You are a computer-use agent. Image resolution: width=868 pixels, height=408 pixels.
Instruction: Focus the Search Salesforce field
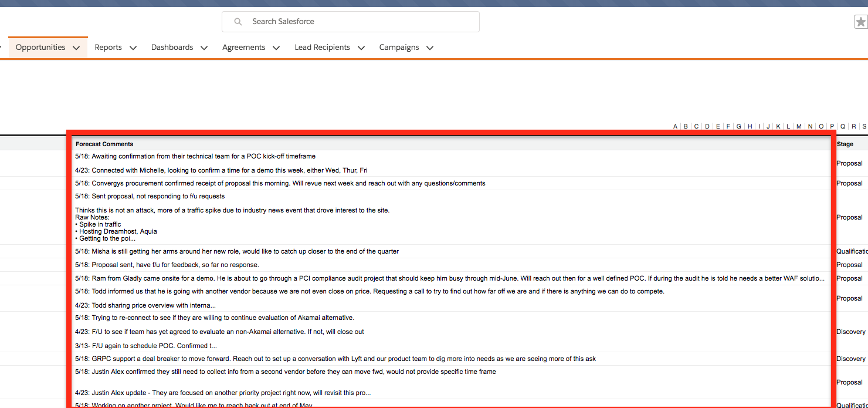351,22
